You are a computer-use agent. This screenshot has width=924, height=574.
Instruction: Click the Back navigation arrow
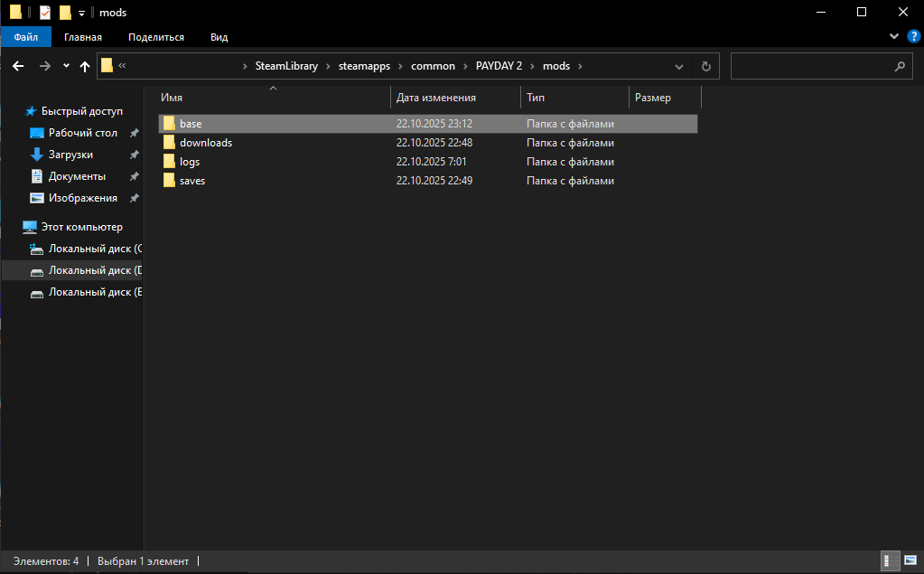click(x=17, y=66)
